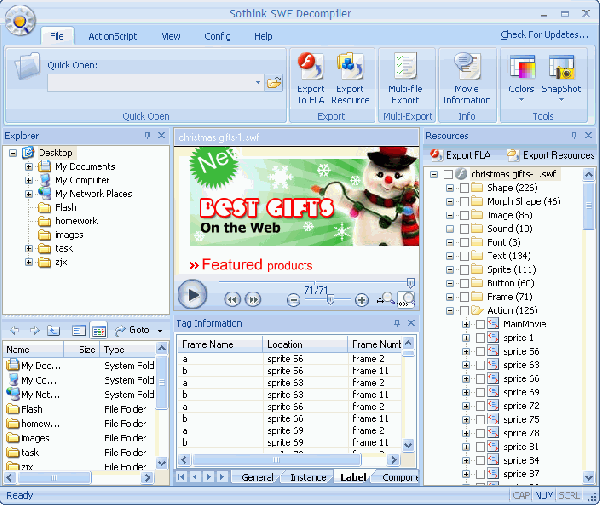Check the Sprite folder checkbox
This screenshot has height=505, width=600.
(464, 270)
